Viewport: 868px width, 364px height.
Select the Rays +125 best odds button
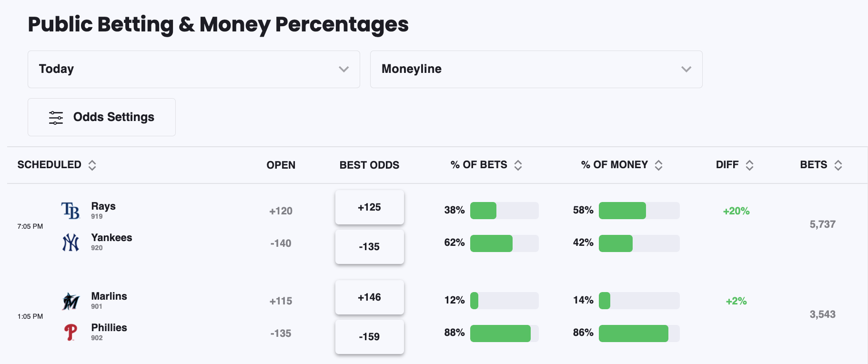pos(370,207)
